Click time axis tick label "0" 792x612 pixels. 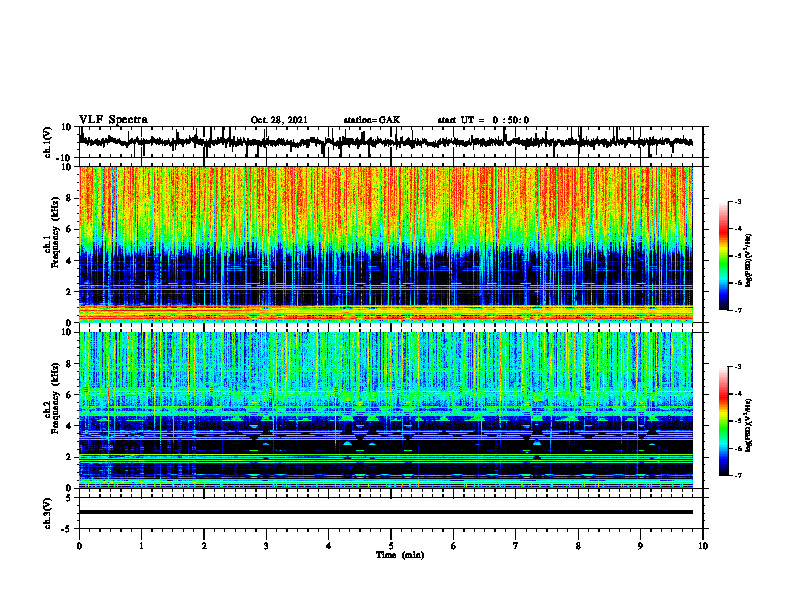tap(79, 546)
